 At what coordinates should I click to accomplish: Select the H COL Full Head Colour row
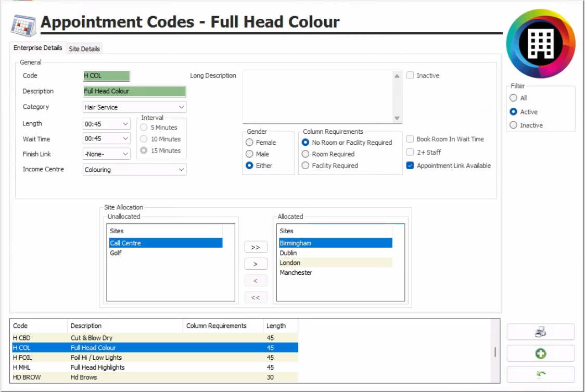tap(155, 348)
